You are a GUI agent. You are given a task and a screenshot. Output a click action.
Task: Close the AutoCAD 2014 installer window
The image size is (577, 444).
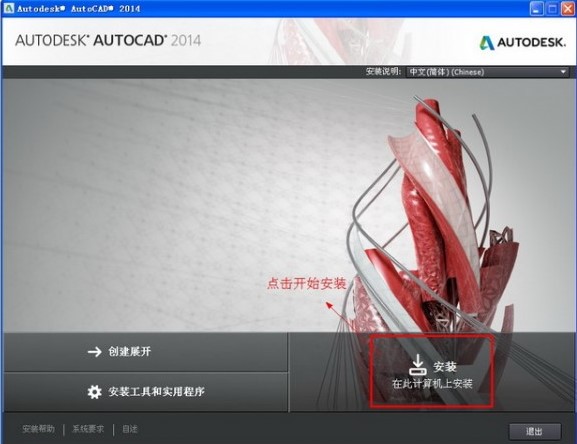coord(567,9)
